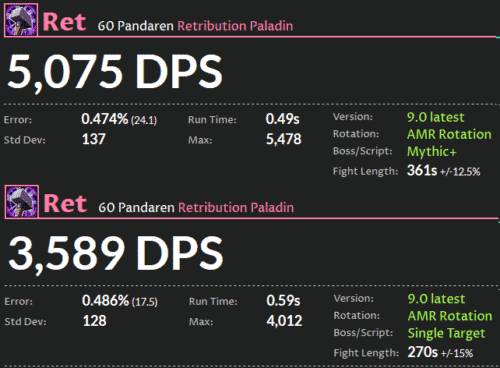The image size is (500, 368).
Task: Click Retribution Paladin in the second header
Action: [x=236, y=207]
